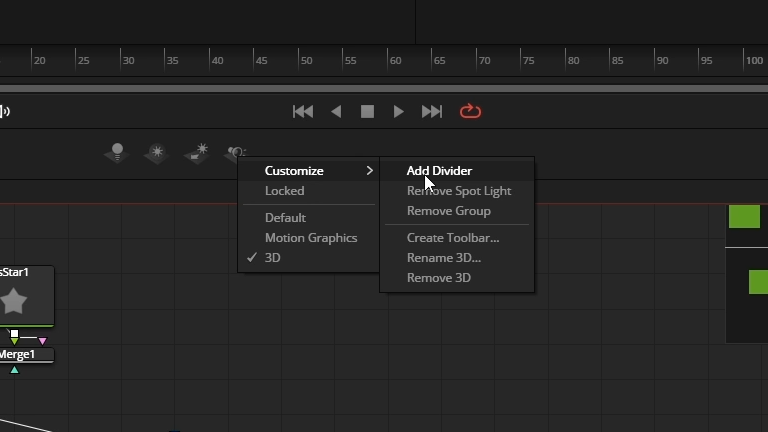
Task: Add a Point Light node from the toolbar
Action: pyautogui.click(x=117, y=153)
